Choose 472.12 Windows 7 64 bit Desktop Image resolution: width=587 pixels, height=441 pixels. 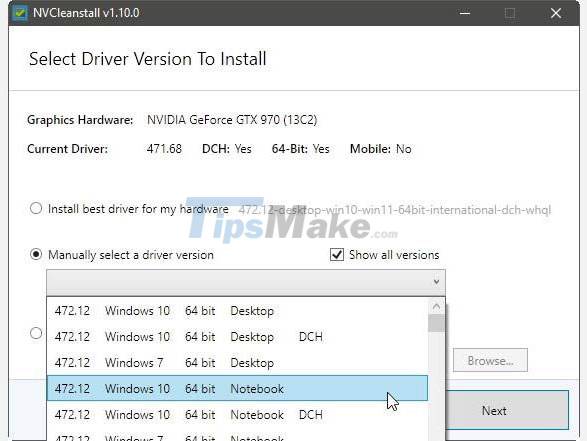point(237,362)
